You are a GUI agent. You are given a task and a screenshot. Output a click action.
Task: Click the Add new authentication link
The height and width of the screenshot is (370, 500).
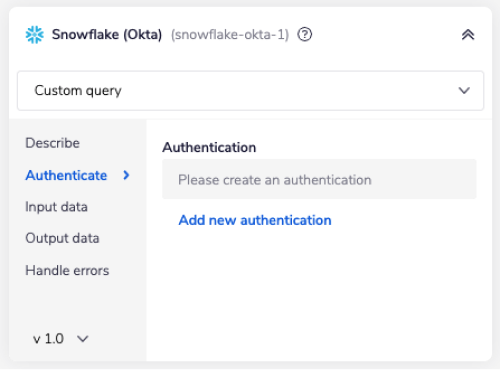255,220
